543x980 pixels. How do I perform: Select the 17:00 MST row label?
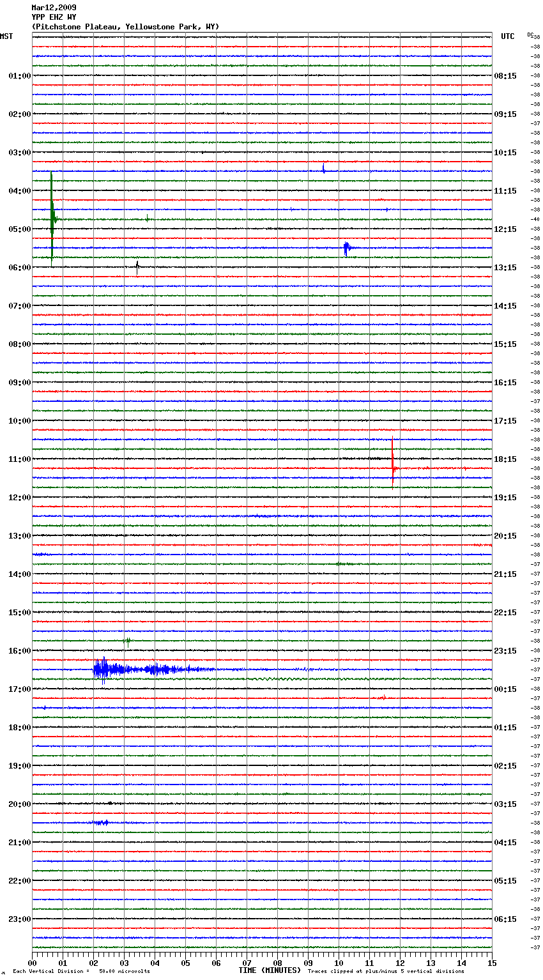click(x=19, y=689)
